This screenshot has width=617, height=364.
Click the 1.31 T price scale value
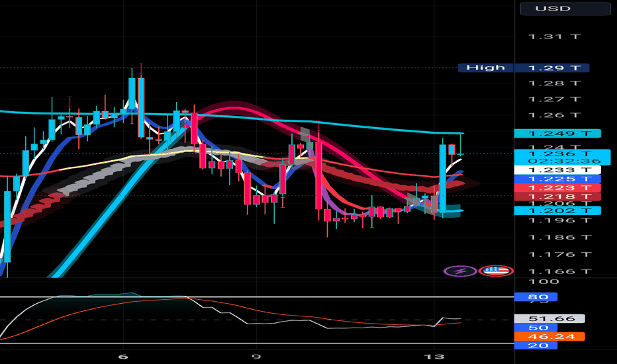coord(554,36)
